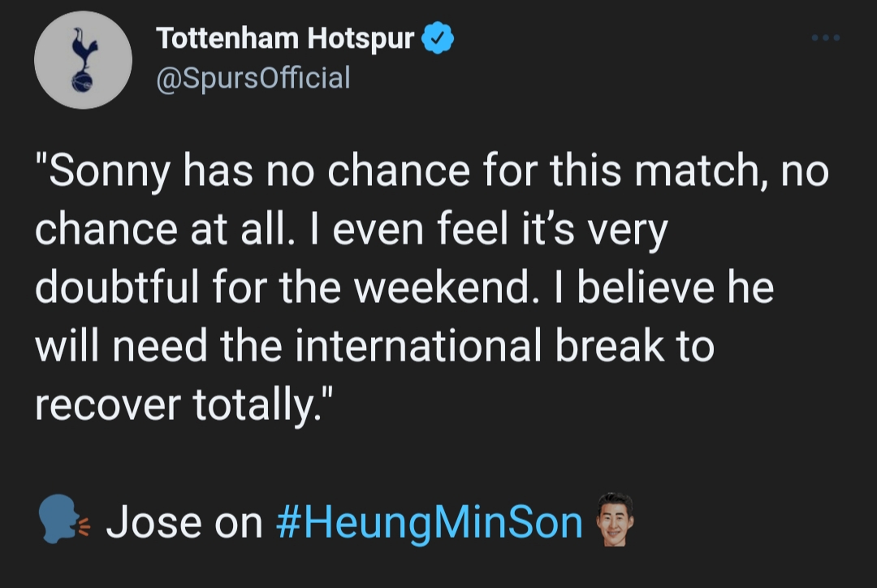Image resolution: width=877 pixels, height=588 pixels.
Task: Open the Tottenham Hotspur profile avatar
Action: click(x=83, y=60)
